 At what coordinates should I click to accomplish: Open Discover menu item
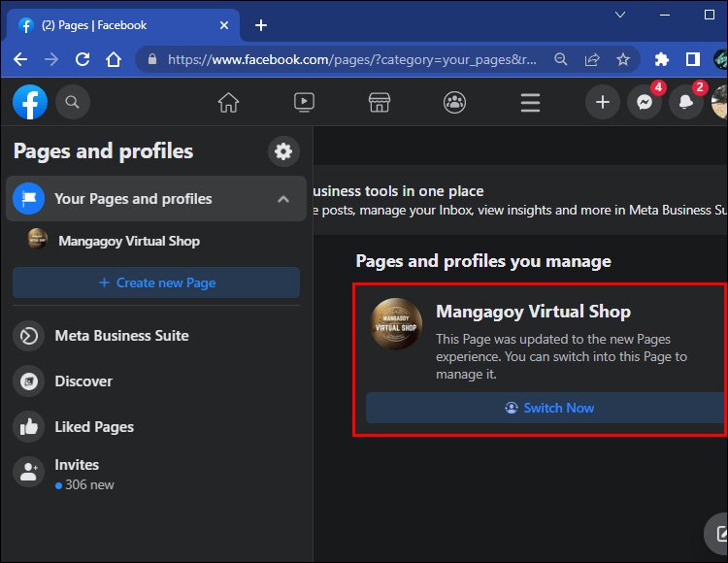coord(156,381)
